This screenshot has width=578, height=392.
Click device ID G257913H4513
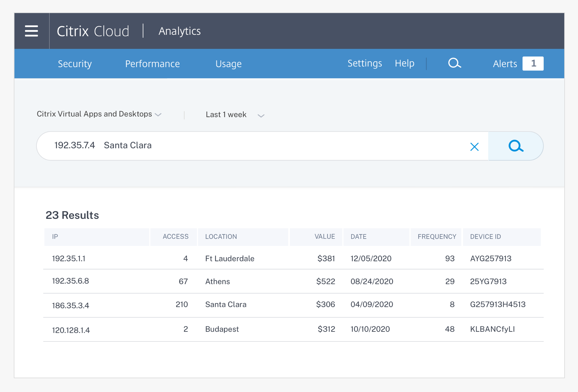pyautogui.click(x=498, y=304)
